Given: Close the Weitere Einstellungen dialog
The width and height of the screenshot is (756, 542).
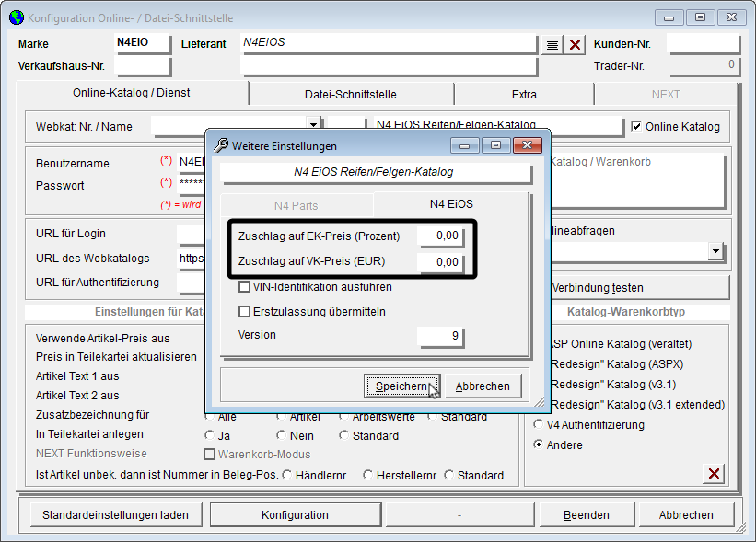Looking at the screenshot, I should (x=527, y=145).
